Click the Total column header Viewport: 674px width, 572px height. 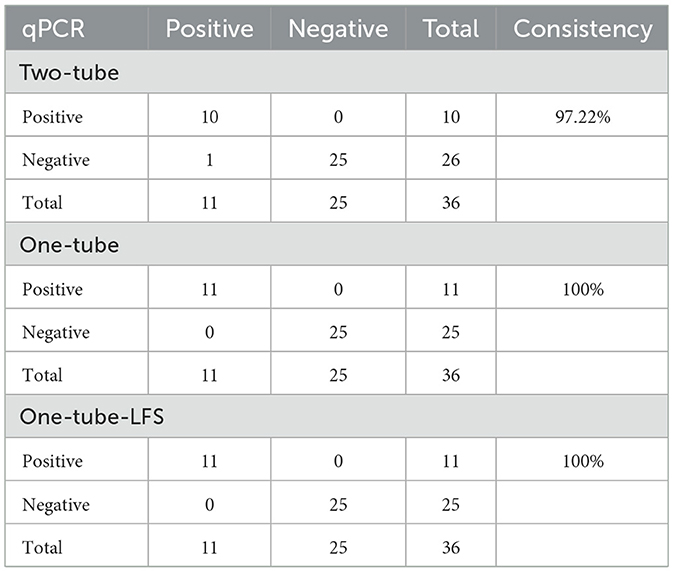pyautogui.click(x=451, y=30)
